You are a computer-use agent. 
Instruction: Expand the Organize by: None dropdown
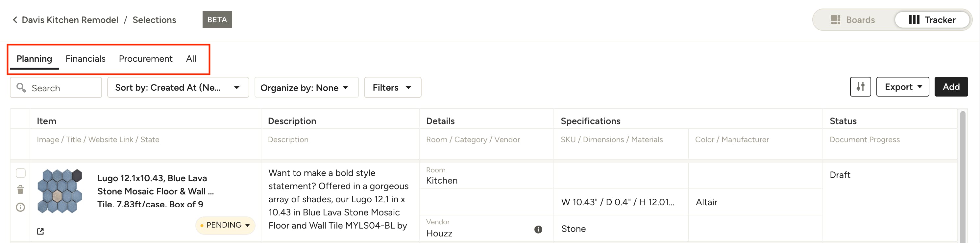click(x=306, y=87)
